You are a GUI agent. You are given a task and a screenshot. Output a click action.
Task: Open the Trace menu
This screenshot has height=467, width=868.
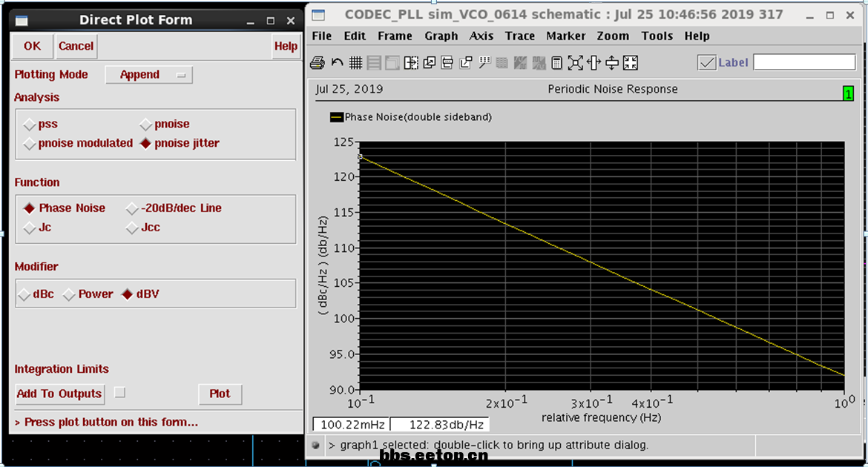[x=519, y=36]
